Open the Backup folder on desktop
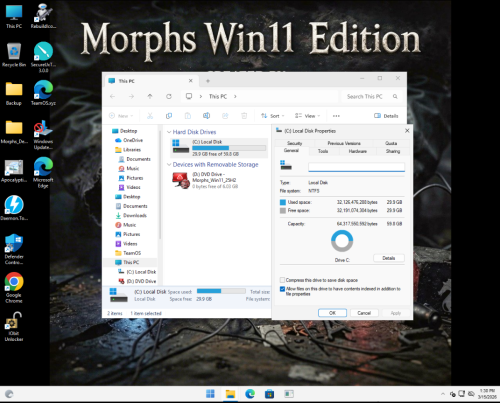The height and width of the screenshot is (403, 500). [14, 94]
